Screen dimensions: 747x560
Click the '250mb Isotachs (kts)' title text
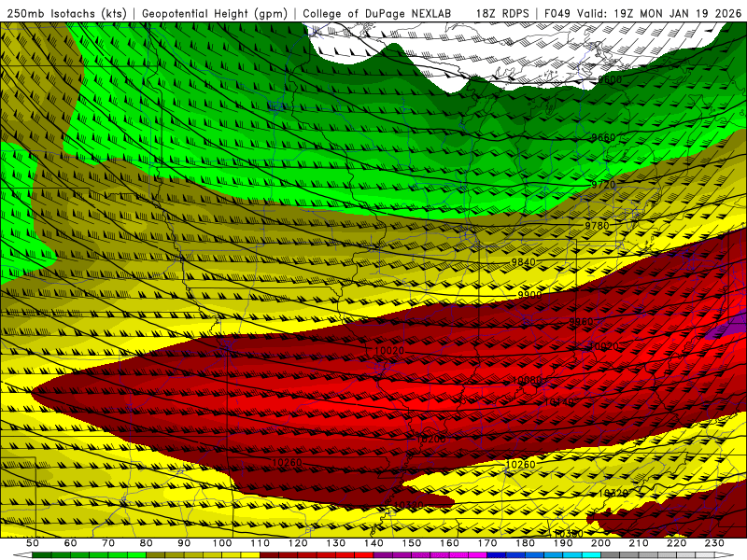(66, 14)
